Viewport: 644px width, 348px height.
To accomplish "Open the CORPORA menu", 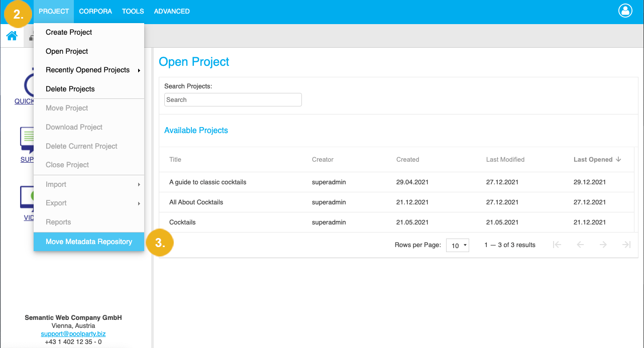I will click(95, 11).
